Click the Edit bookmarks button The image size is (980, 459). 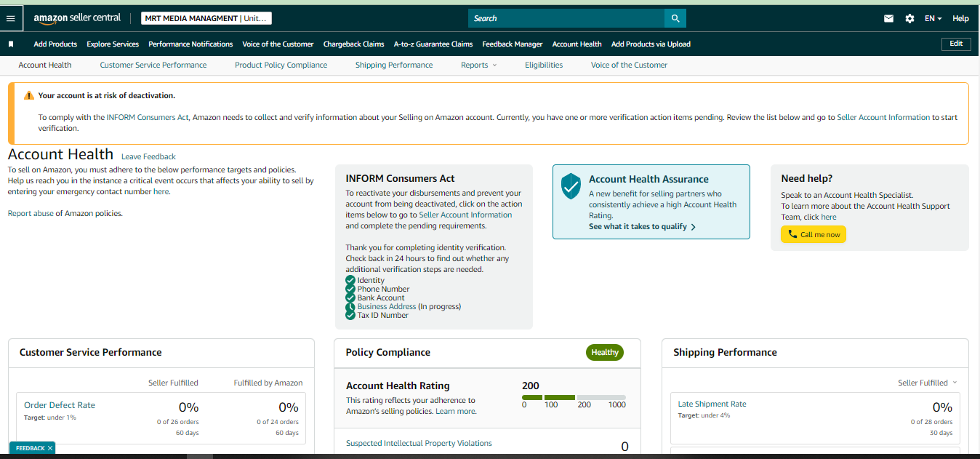click(x=956, y=44)
